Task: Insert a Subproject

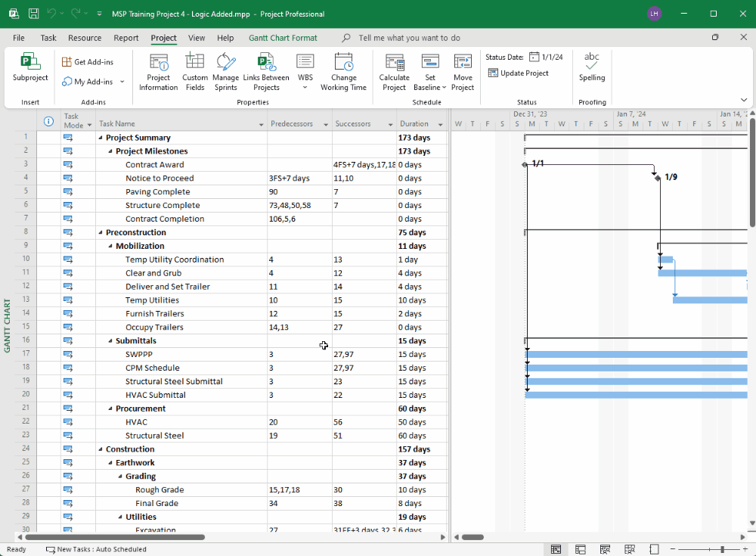Action: (30, 68)
